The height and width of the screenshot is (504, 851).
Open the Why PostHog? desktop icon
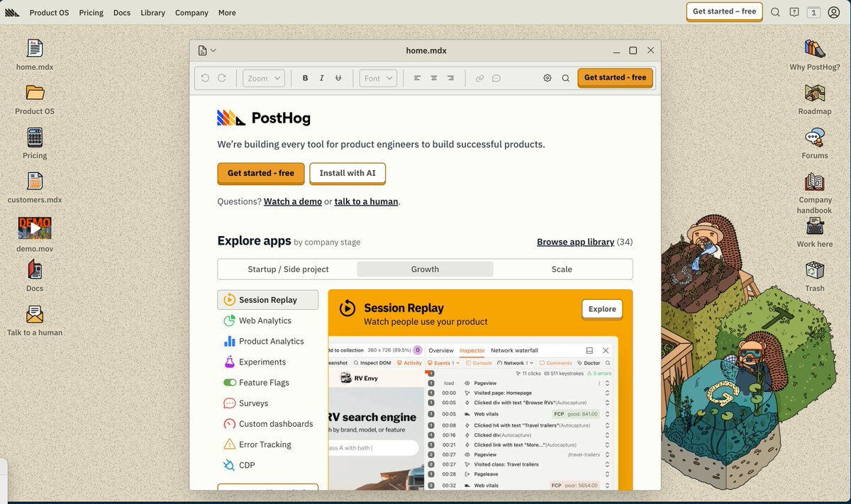[815, 49]
